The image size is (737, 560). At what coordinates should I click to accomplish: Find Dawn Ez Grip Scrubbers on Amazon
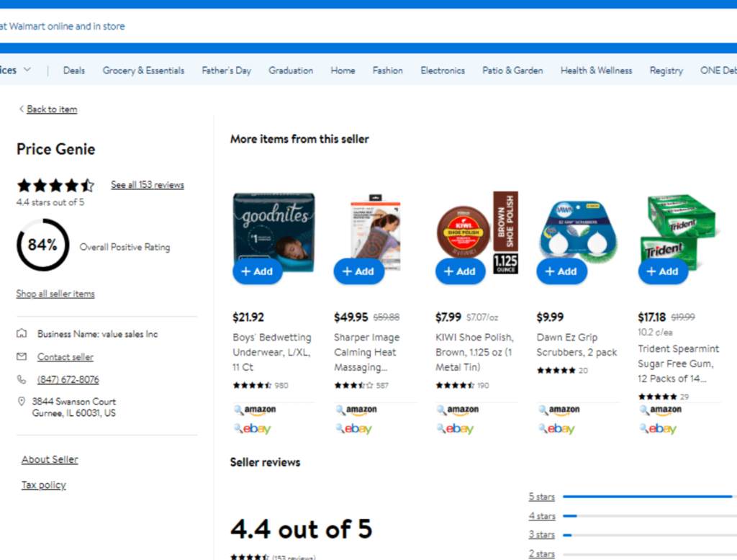coord(559,410)
